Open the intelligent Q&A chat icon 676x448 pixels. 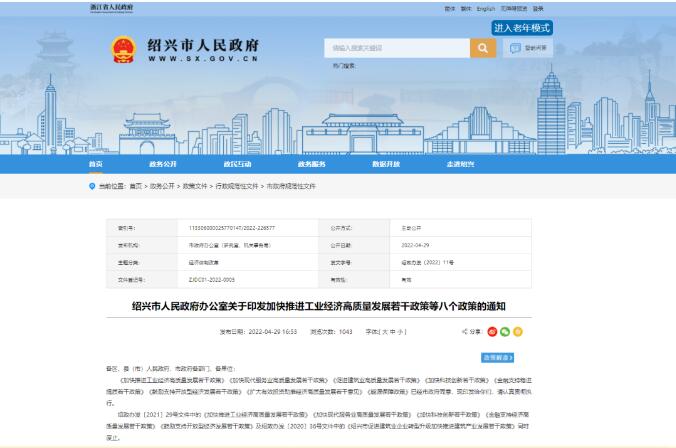click(x=529, y=48)
